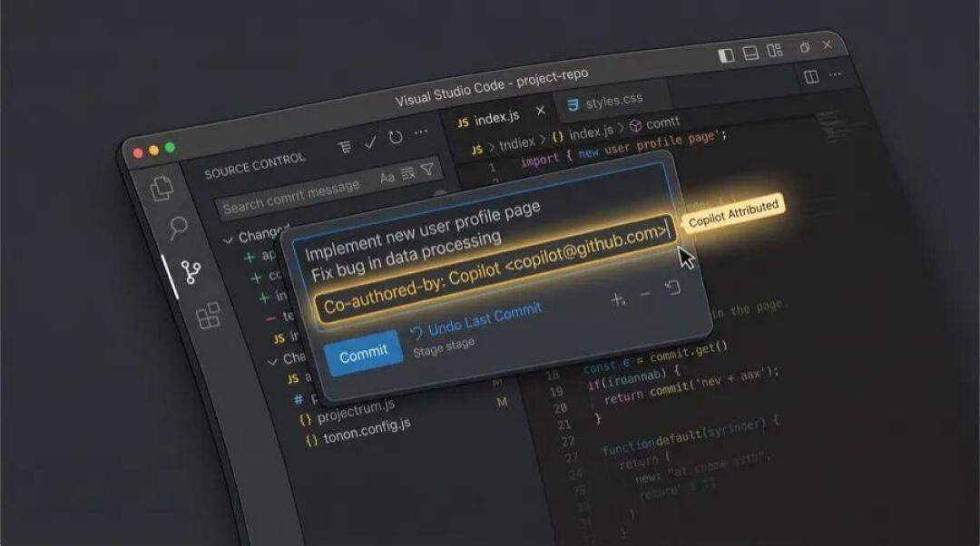The image size is (980, 546).
Task: Click the discard revert icon in commit popup
Action: 672,288
